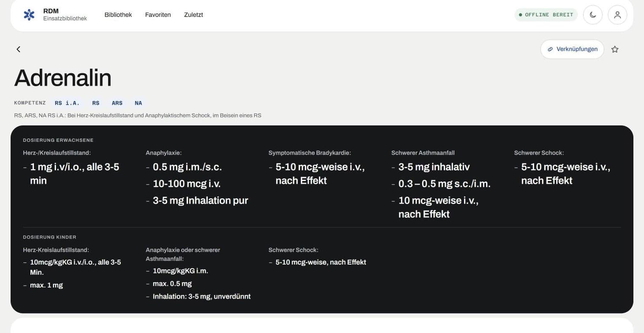This screenshot has width=644, height=333.
Task: Click the competence note starting 'RS, ARS, NA RS i.A.'
Action: pos(137,115)
